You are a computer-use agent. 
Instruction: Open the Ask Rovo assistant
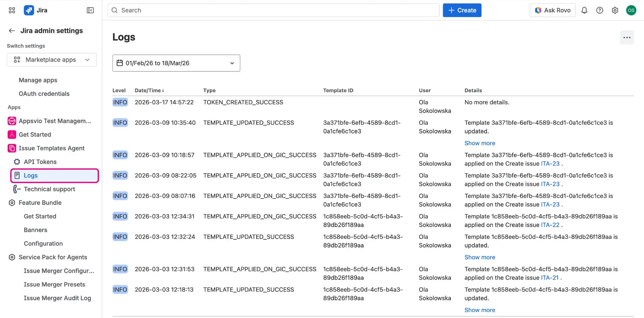pyautogui.click(x=552, y=10)
